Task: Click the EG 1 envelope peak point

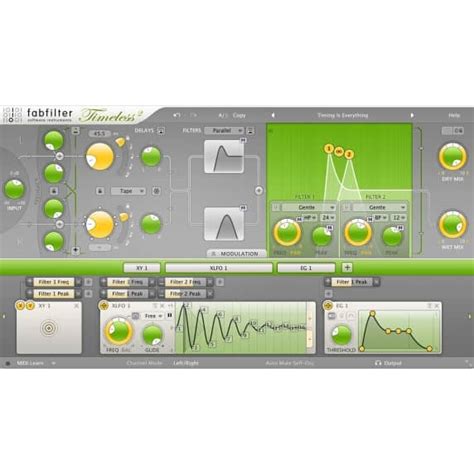Action: tap(372, 313)
